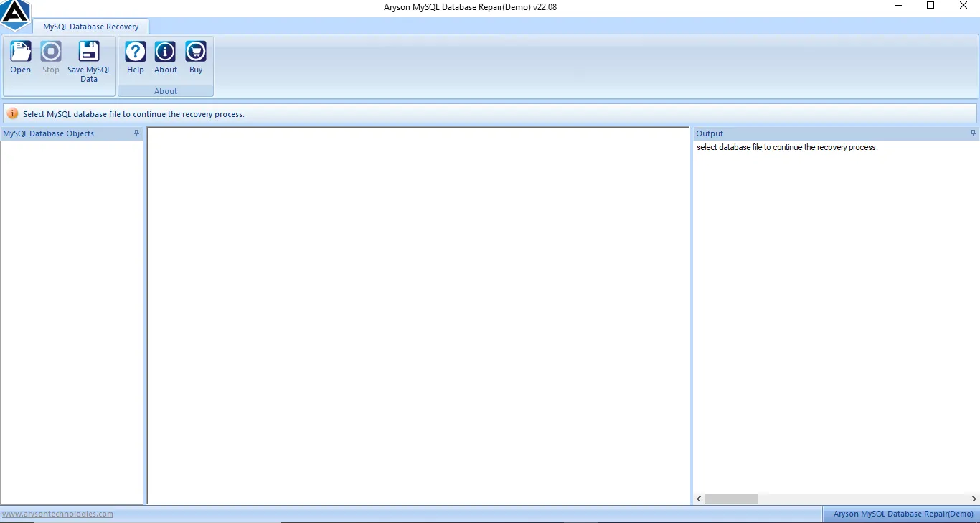Click the window title text Aryson MySQL Database Repair

[x=470, y=7]
